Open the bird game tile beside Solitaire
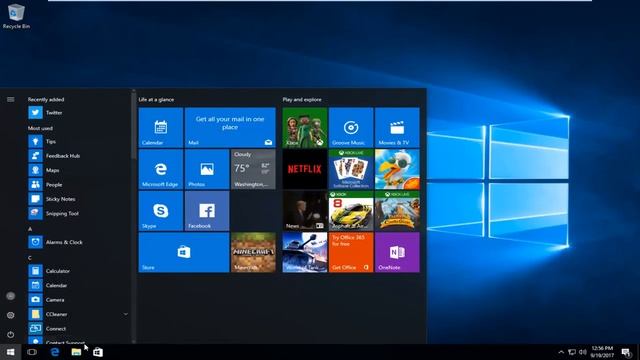This screenshot has height=360, width=640. pos(397,169)
